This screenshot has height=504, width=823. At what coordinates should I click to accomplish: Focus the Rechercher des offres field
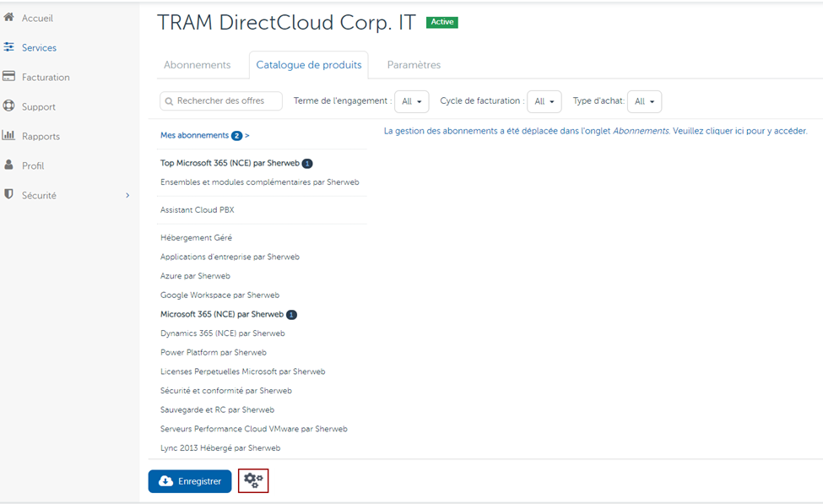[221, 100]
